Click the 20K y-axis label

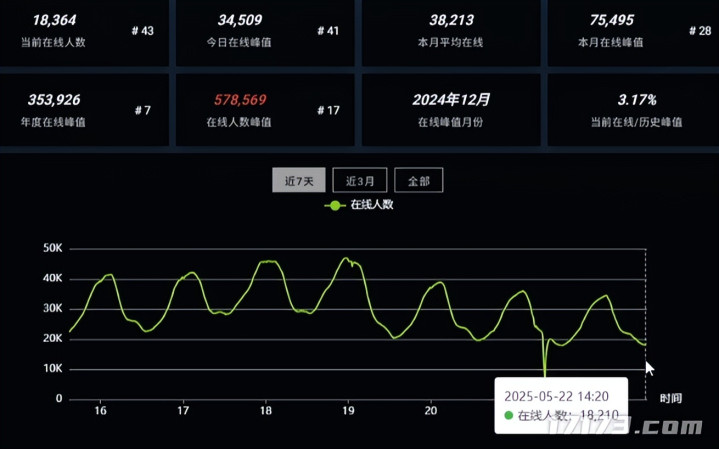tap(53, 338)
